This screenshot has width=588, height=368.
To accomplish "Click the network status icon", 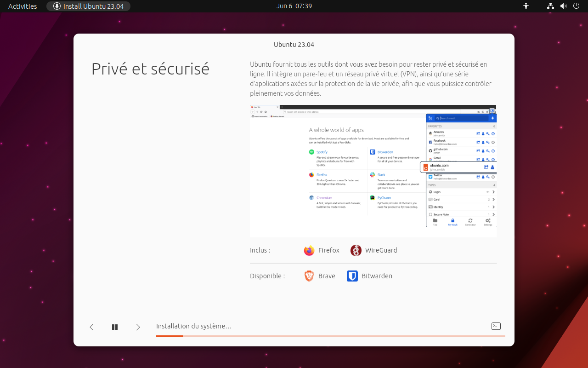I will pyautogui.click(x=551, y=6).
